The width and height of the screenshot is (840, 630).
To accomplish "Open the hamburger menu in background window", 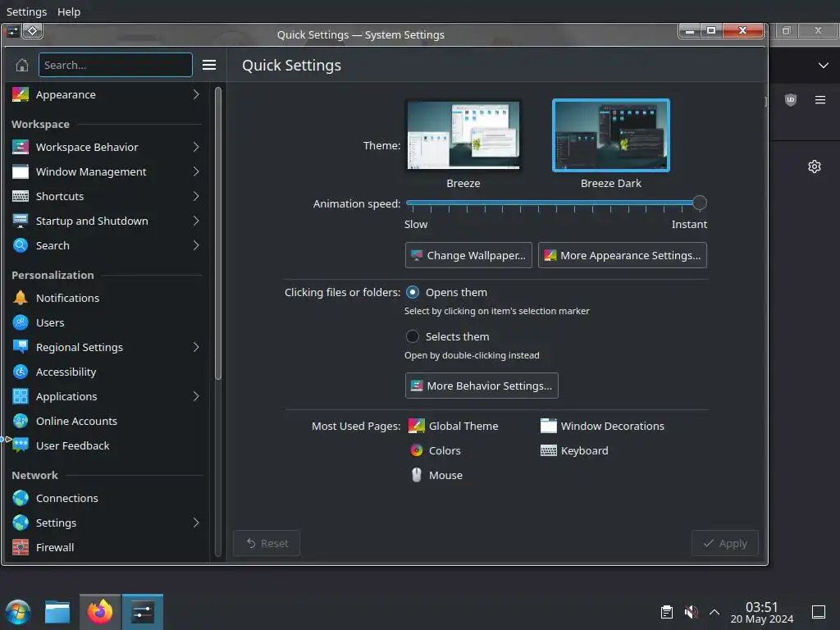I will pos(820,100).
